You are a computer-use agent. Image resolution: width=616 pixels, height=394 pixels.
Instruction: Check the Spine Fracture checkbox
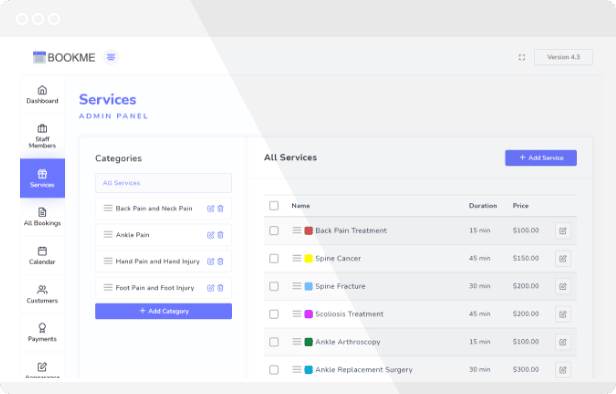pos(274,286)
